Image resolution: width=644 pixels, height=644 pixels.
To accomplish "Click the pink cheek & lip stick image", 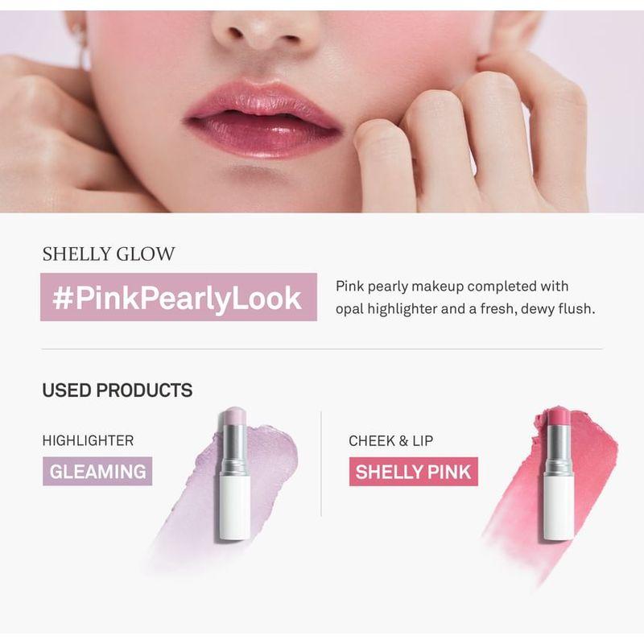I will 559,473.
